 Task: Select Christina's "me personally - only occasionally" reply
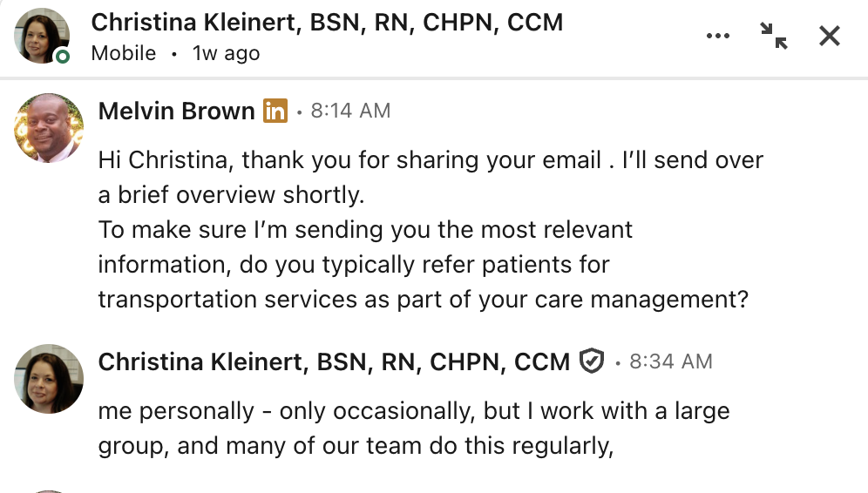414,410
